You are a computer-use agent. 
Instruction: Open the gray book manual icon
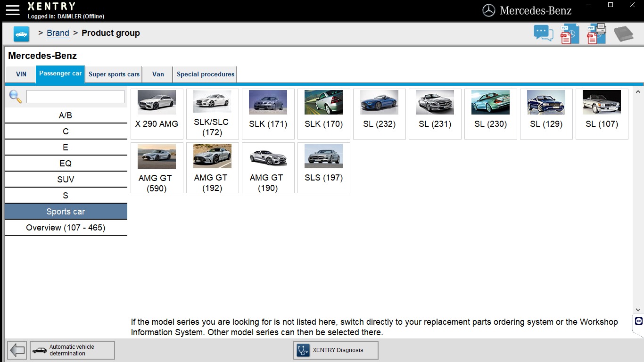point(624,34)
